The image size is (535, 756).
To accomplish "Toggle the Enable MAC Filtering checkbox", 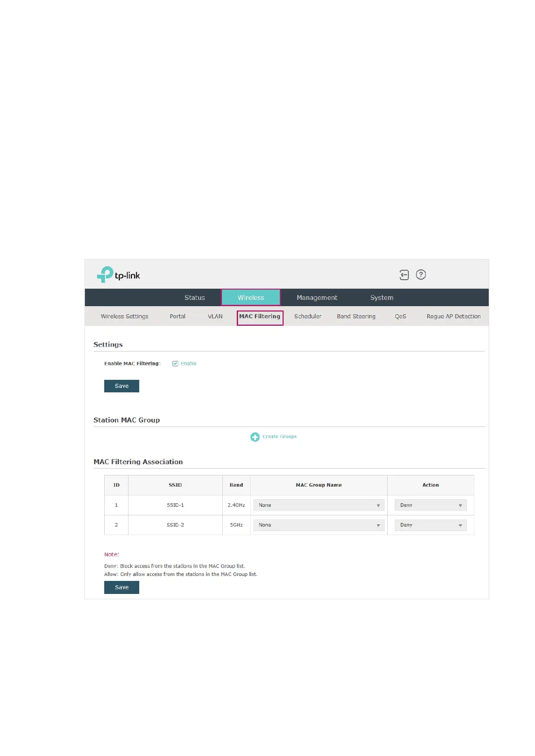I will [175, 364].
